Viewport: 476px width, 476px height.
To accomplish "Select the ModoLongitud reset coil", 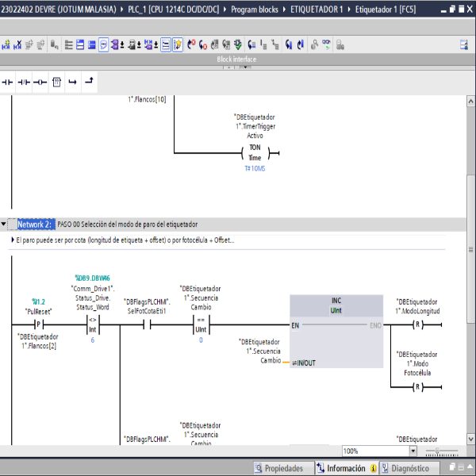I will coord(417,324).
